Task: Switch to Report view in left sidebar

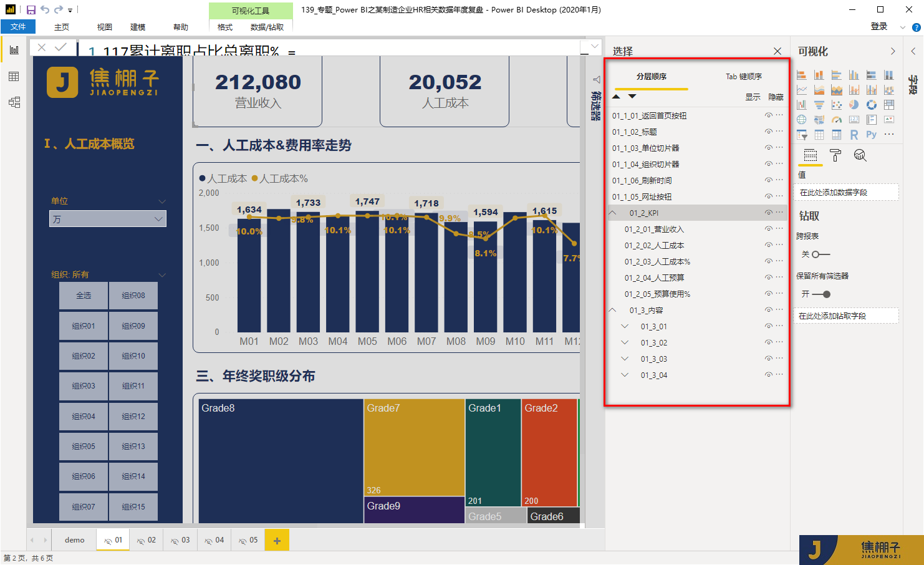Action: [14, 50]
